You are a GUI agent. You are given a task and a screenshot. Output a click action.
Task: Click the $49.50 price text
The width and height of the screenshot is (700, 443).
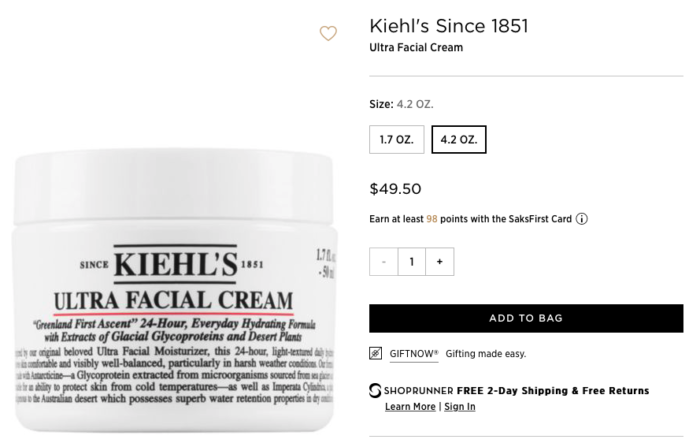tap(395, 189)
